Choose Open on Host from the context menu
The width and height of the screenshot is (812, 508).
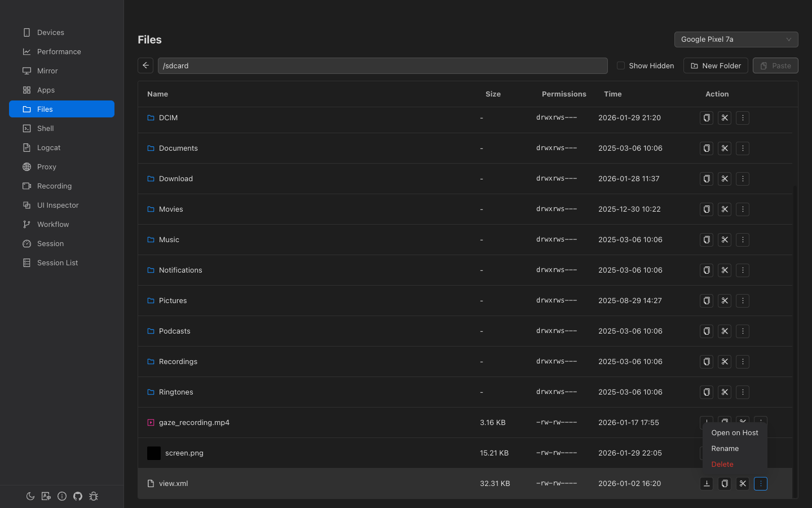[x=734, y=432]
